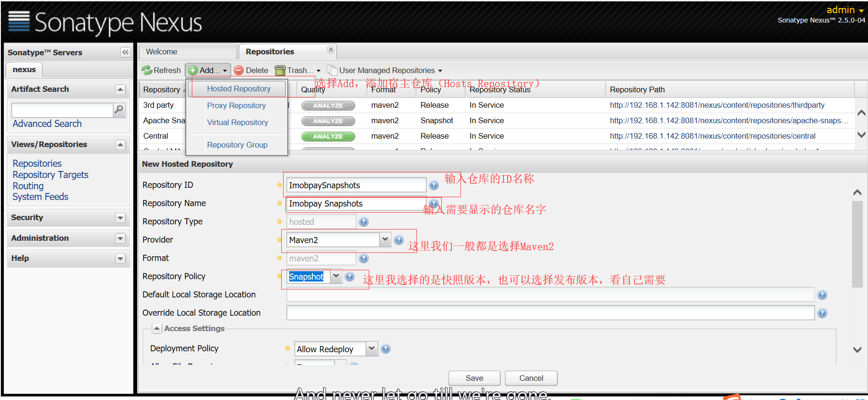Open Repositories link in sidebar

tap(37, 163)
